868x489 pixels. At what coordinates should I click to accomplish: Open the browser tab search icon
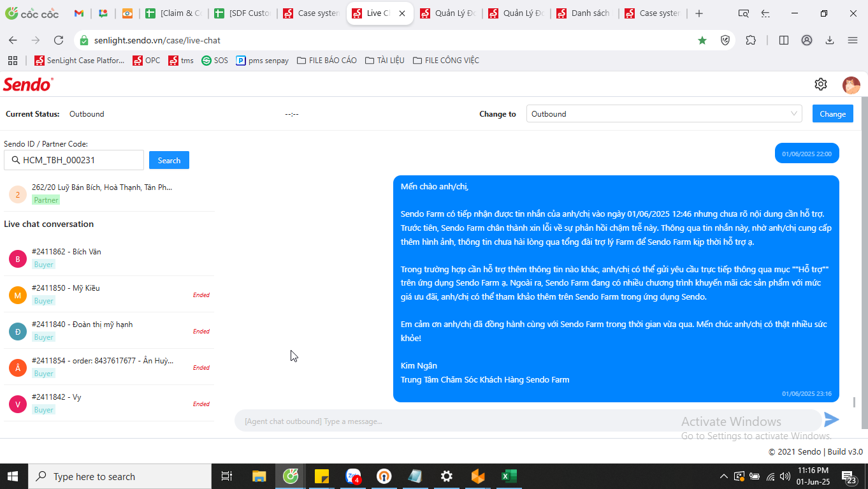click(743, 13)
